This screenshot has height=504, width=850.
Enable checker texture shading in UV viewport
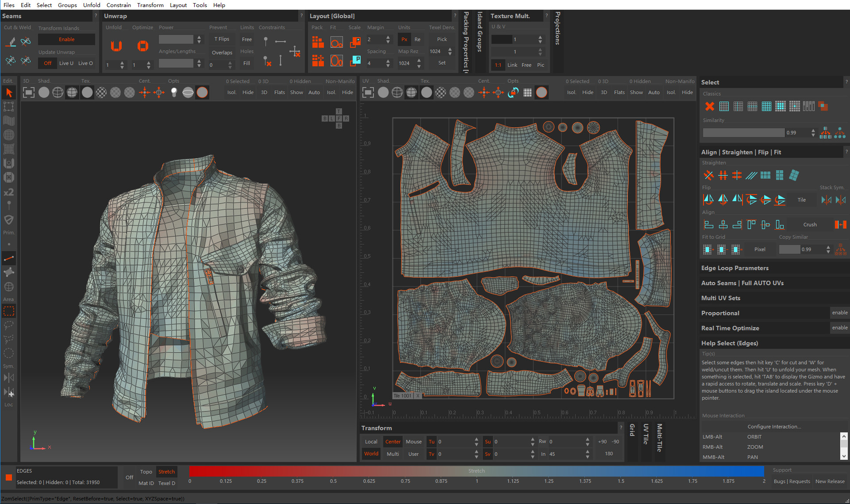tap(440, 92)
